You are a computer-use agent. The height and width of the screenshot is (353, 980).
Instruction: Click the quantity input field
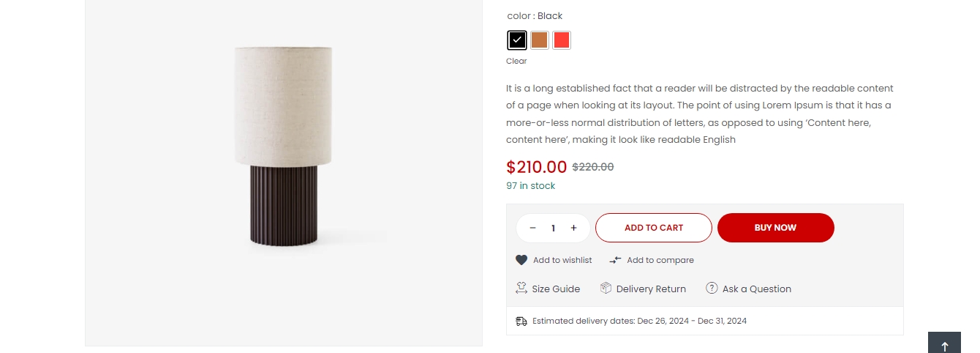click(x=554, y=228)
